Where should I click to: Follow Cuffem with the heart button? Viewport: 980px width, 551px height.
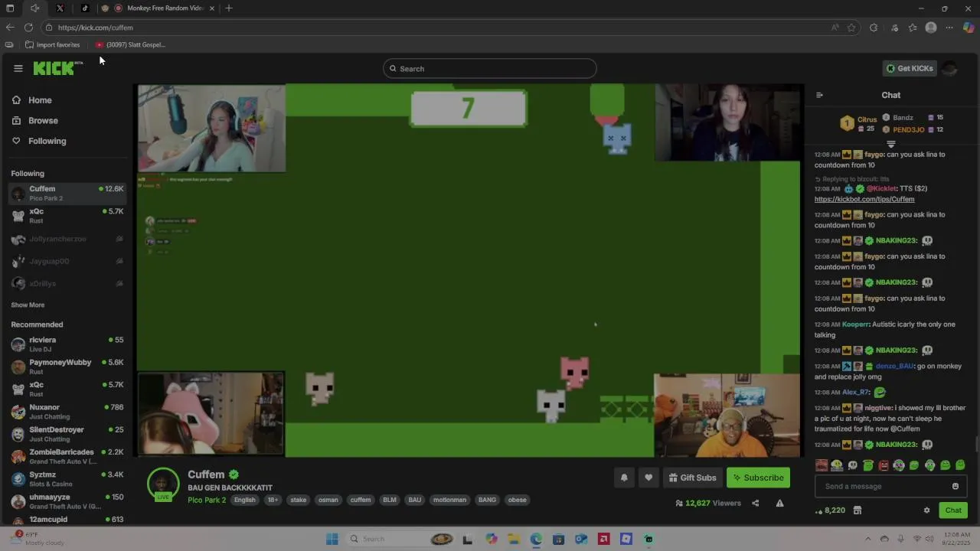click(648, 478)
